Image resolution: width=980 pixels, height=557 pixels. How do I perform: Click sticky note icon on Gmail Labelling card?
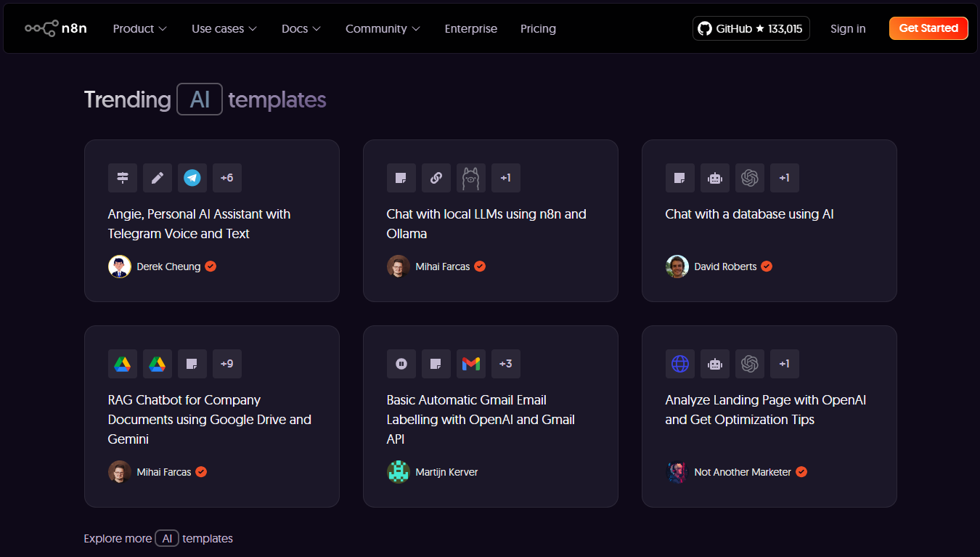[436, 364]
